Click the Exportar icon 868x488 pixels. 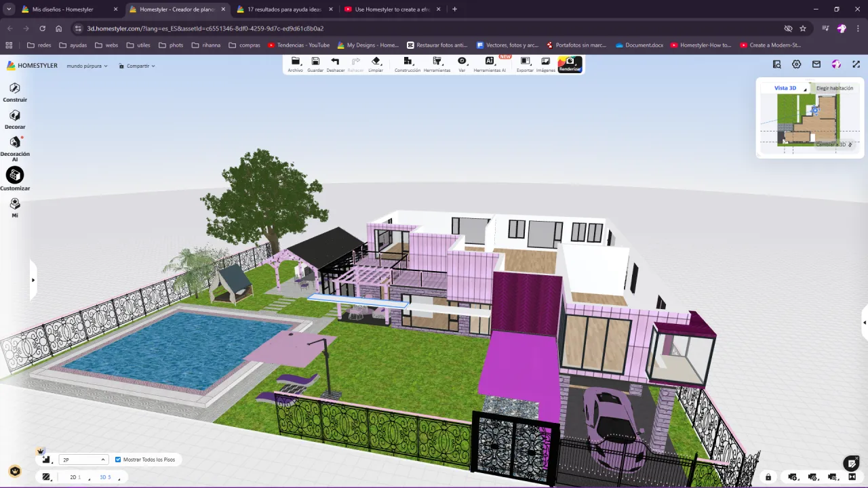(525, 64)
